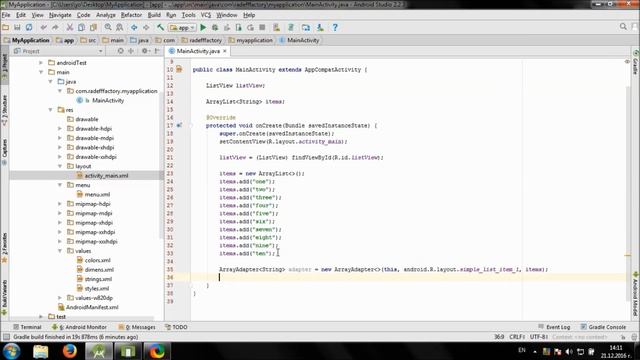Click the Redo toolbar icon

[55, 27]
